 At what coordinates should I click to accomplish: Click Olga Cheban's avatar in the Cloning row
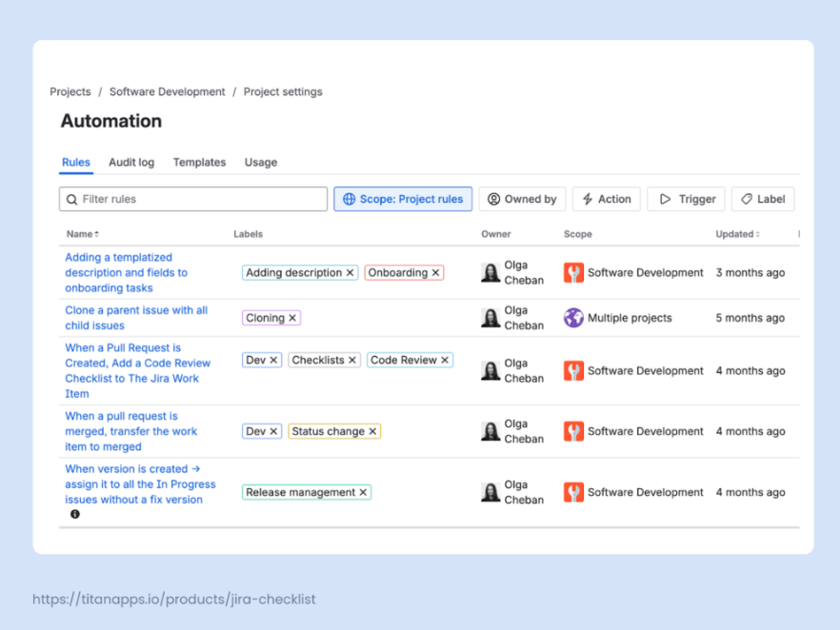[490, 318]
